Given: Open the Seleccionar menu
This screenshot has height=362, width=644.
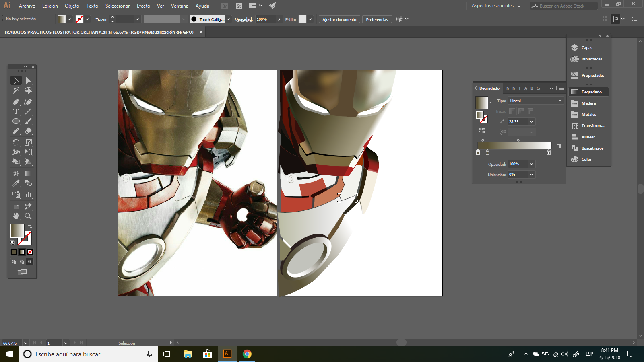Looking at the screenshot, I should point(118,6).
